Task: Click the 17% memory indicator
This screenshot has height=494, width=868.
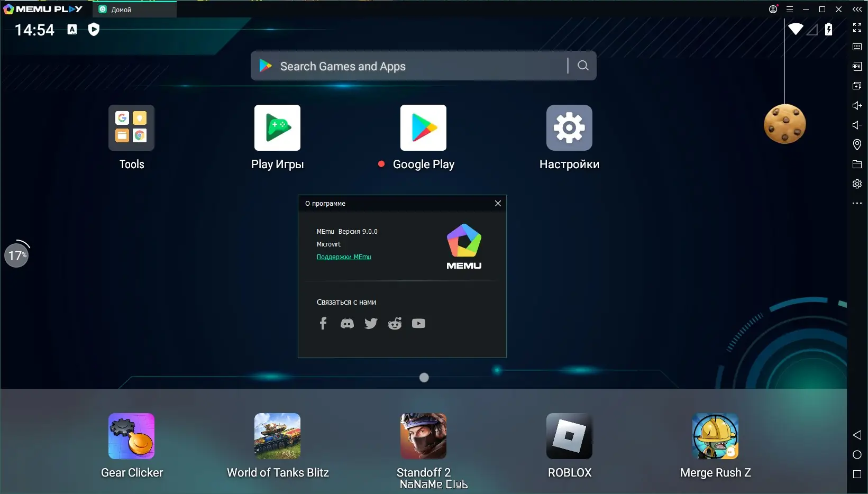Action: [x=16, y=255]
